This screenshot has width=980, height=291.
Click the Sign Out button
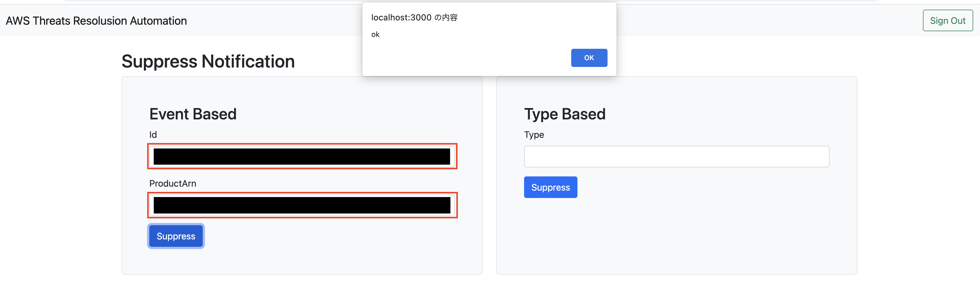(x=947, y=20)
